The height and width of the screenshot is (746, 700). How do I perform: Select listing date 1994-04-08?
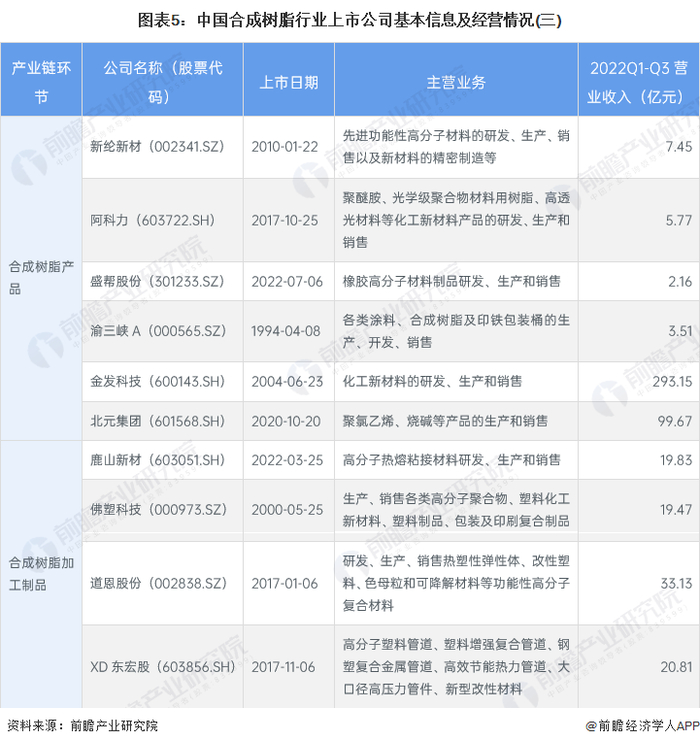click(x=286, y=331)
